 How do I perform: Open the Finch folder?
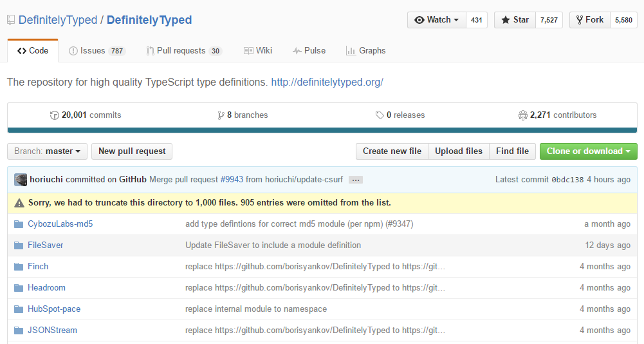click(38, 267)
